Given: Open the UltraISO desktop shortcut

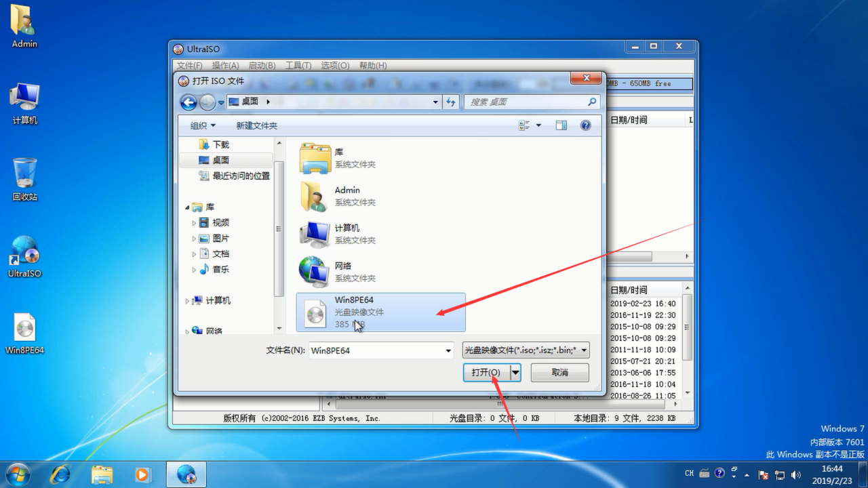Looking at the screenshot, I should 24,257.
